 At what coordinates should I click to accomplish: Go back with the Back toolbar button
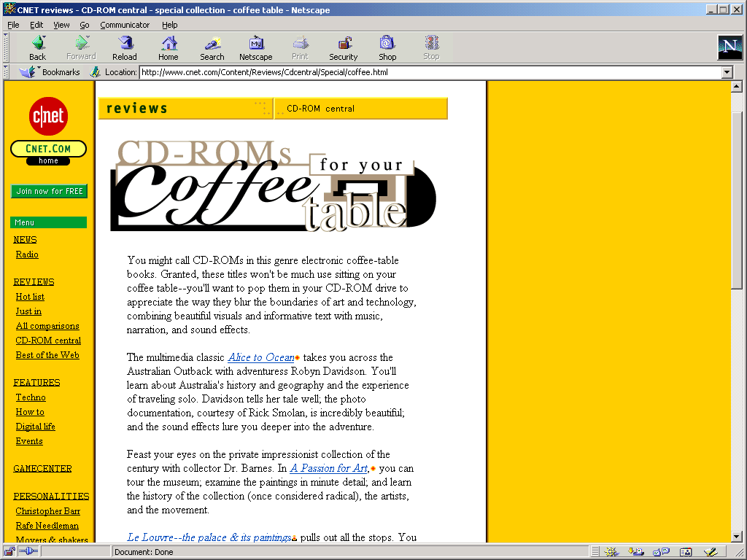[38, 48]
